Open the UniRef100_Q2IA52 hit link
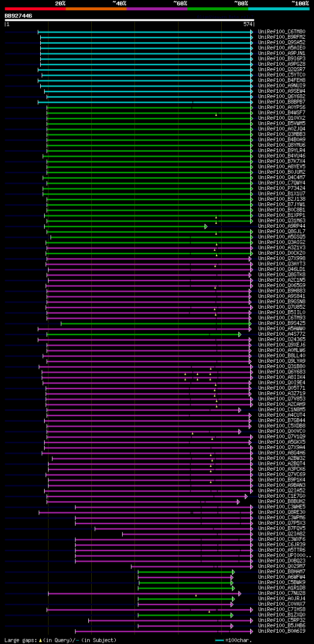The width and height of the screenshot is (314, 644). 282,491
